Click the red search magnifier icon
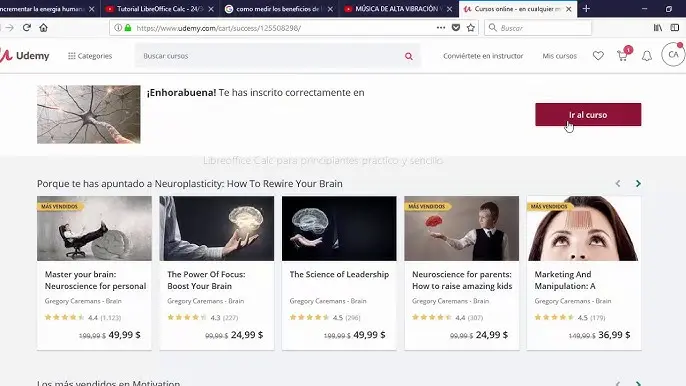The height and width of the screenshot is (386, 686). click(409, 56)
